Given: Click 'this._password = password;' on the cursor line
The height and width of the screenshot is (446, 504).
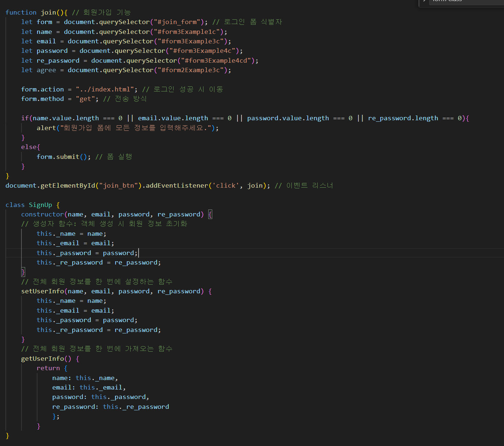Looking at the screenshot, I should point(87,253).
